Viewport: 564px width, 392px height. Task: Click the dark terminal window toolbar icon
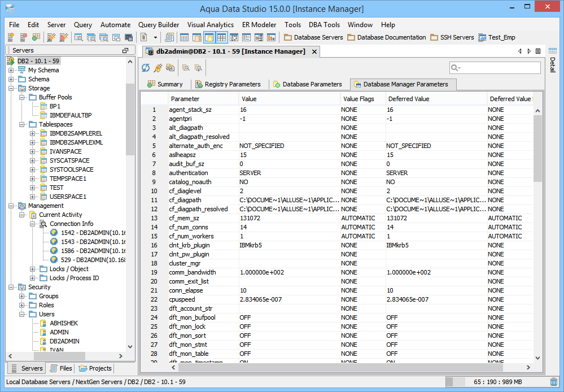click(128, 37)
